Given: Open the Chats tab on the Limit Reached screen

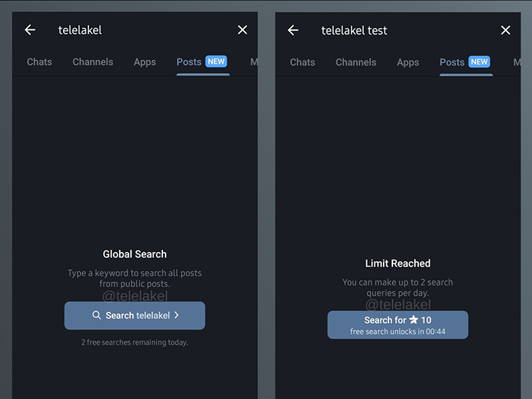Looking at the screenshot, I should coord(303,62).
